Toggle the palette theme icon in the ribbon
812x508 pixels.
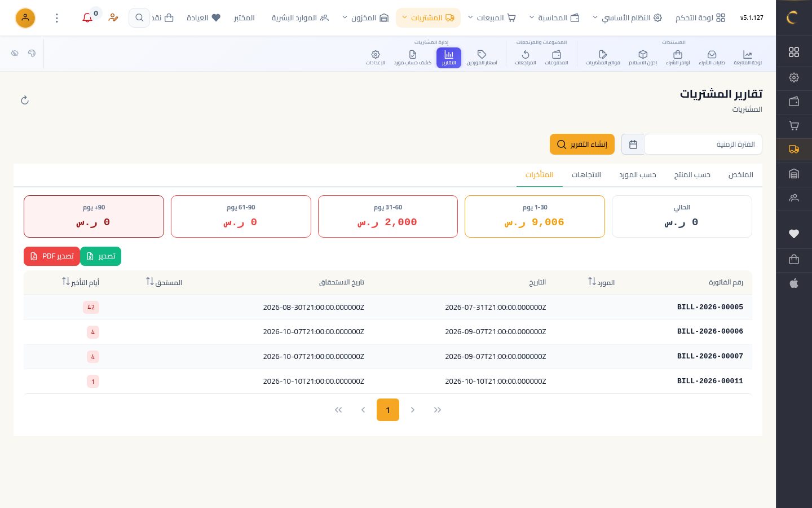[x=32, y=53]
